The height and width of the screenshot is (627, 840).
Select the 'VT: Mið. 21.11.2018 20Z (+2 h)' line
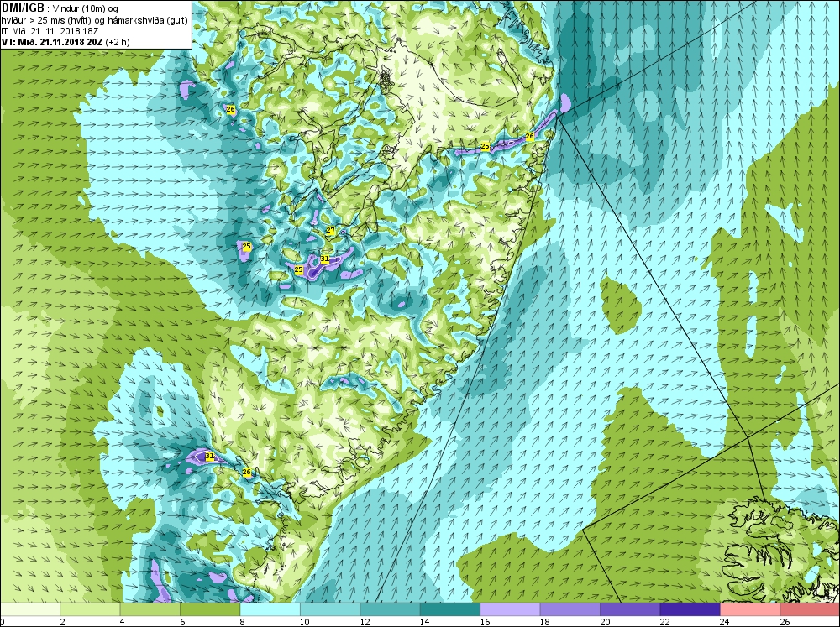(x=66, y=42)
